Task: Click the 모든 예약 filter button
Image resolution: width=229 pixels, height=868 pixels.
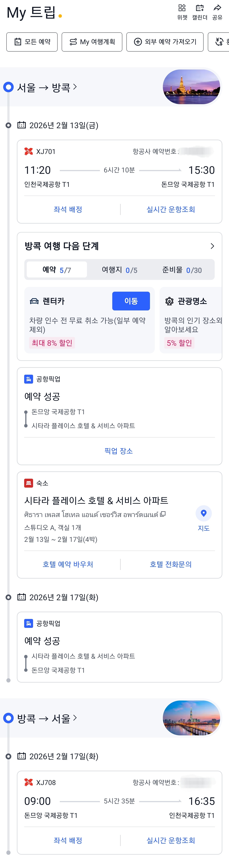Action: click(32, 42)
